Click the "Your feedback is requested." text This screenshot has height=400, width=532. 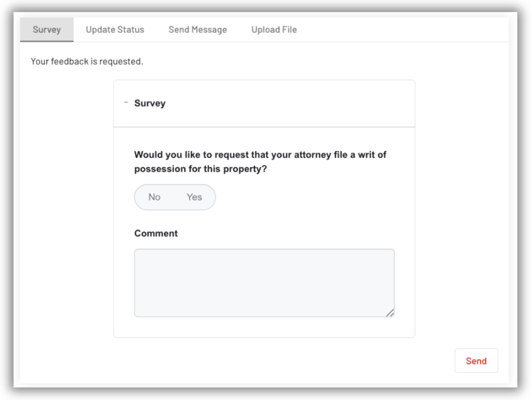coord(87,61)
